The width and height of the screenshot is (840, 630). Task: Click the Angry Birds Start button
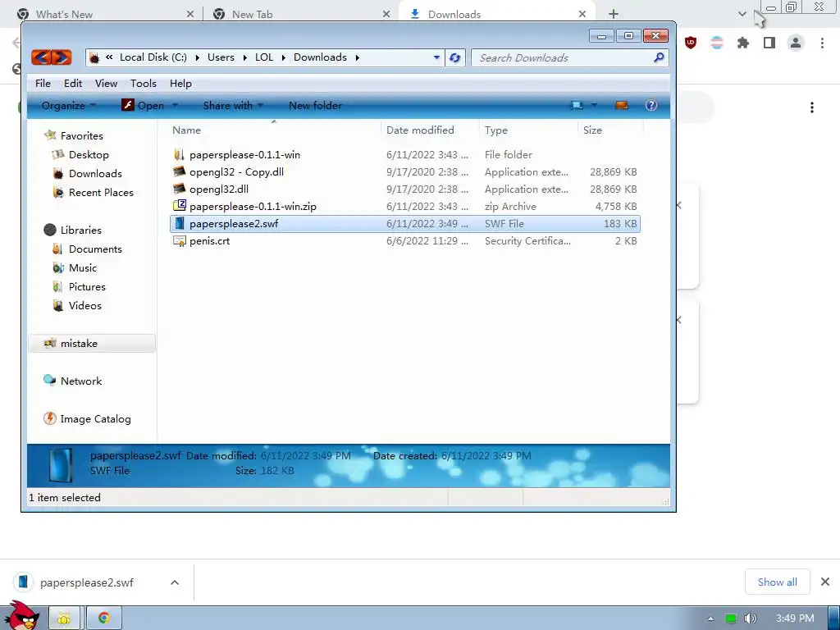(22, 616)
